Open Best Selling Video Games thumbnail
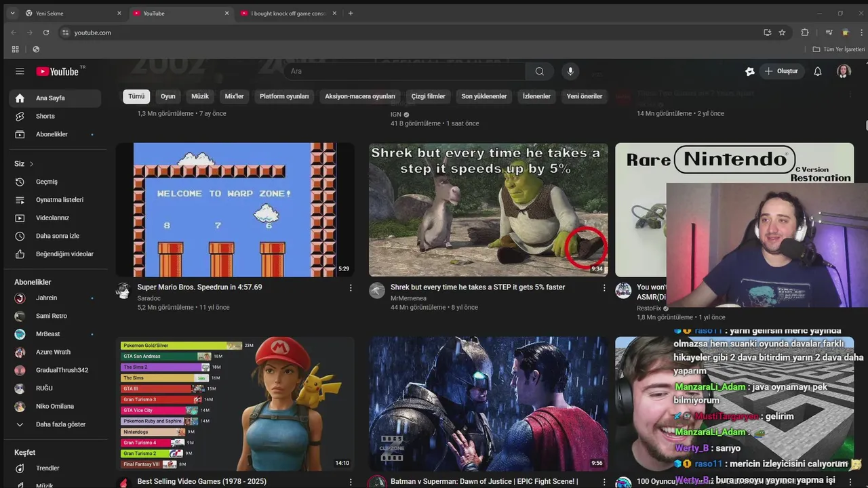The height and width of the screenshot is (488, 868). pos(235,404)
